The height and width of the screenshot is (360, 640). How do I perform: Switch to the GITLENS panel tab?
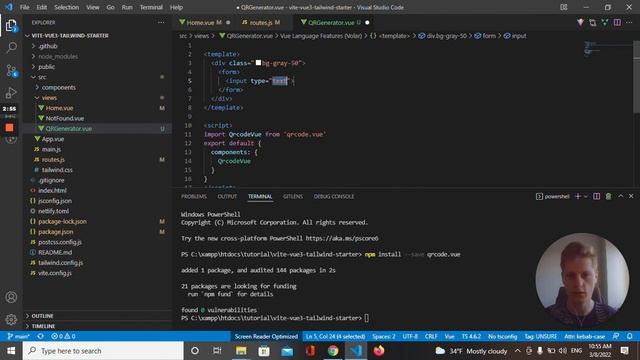pos(293,196)
